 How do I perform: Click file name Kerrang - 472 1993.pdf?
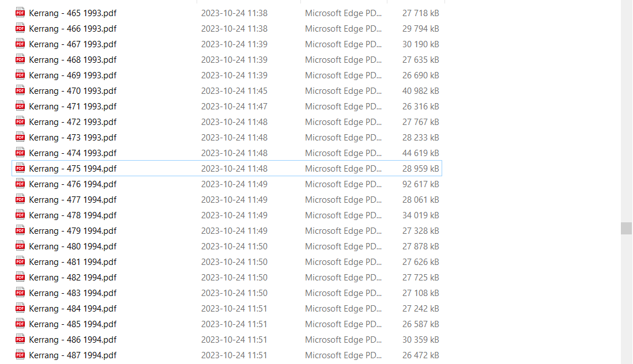tap(73, 122)
